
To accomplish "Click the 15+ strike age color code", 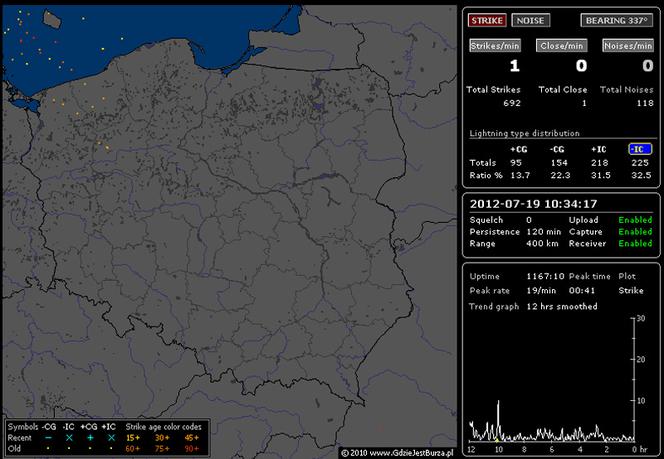I will click(x=133, y=438).
